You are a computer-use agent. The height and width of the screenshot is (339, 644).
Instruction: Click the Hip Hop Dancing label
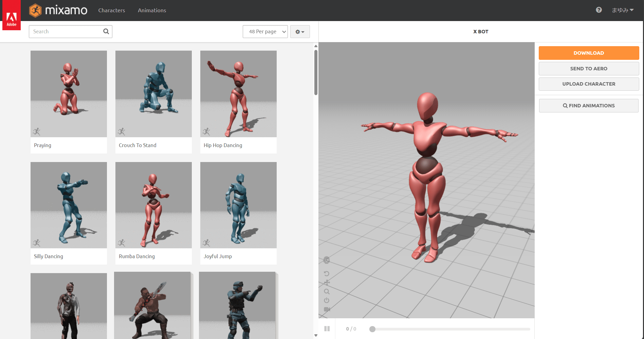(x=223, y=145)
